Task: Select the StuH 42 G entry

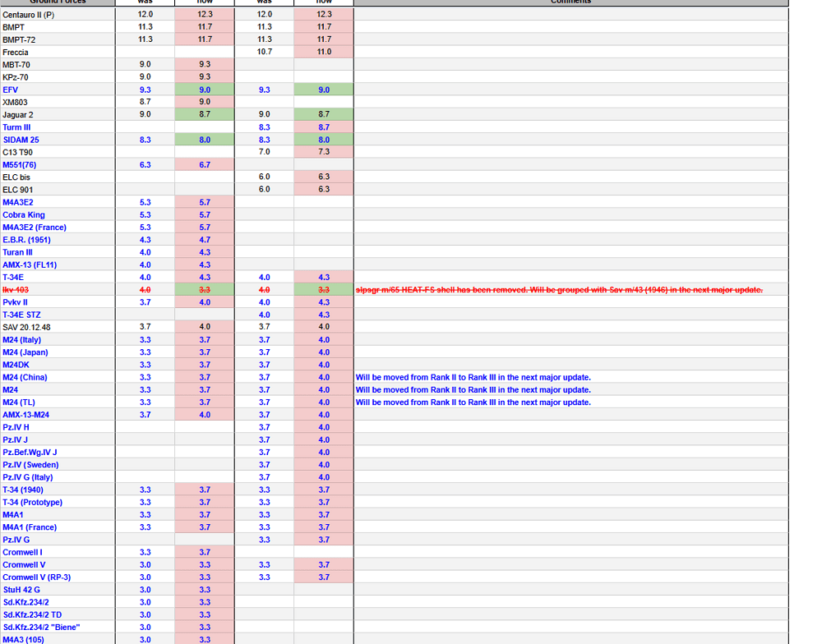Action: pyautogui.click(x=21, y=590)
